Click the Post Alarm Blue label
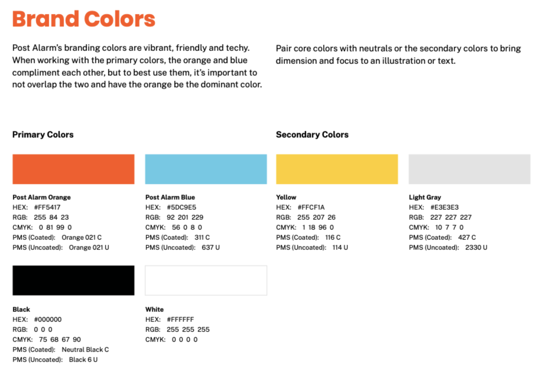The image size is (552, 392). pos(170,197)
